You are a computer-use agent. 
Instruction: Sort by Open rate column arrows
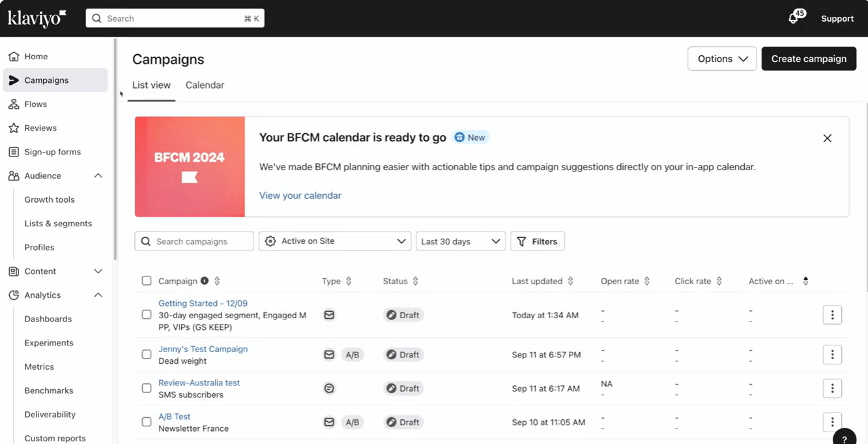pos(647,281)
